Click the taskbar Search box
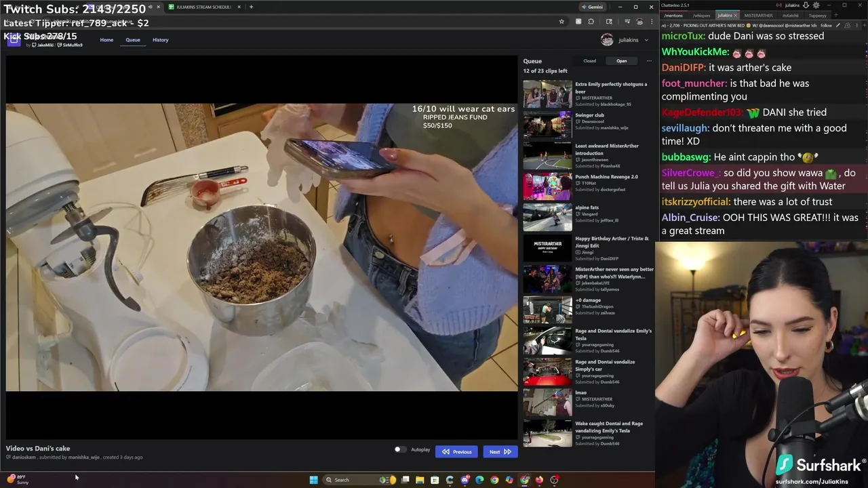The height and width of the screenshot is (488, 868). pos(359,480)
